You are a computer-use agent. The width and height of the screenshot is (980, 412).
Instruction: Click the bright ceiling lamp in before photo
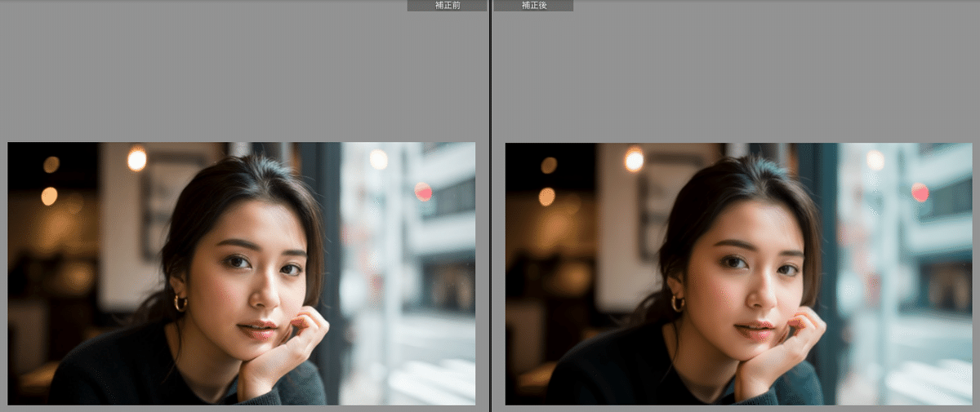point(136,159)
